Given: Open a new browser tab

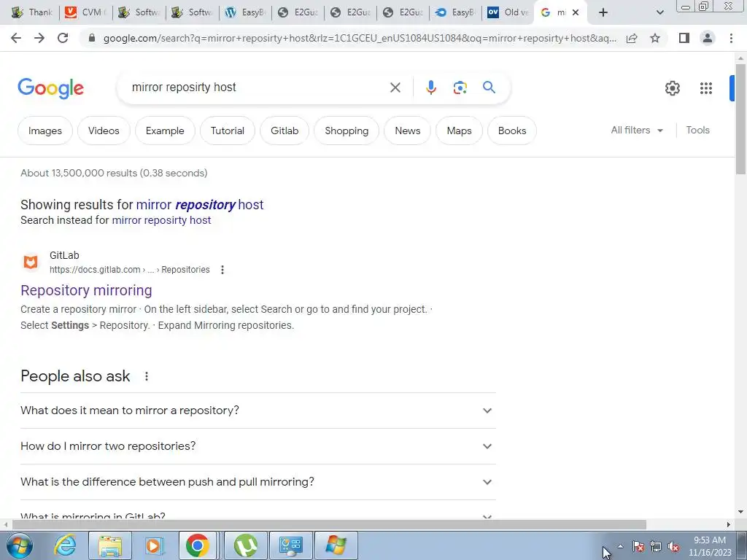Looking at the screenshot, I should pyautogui.click(x=603, y=12).
